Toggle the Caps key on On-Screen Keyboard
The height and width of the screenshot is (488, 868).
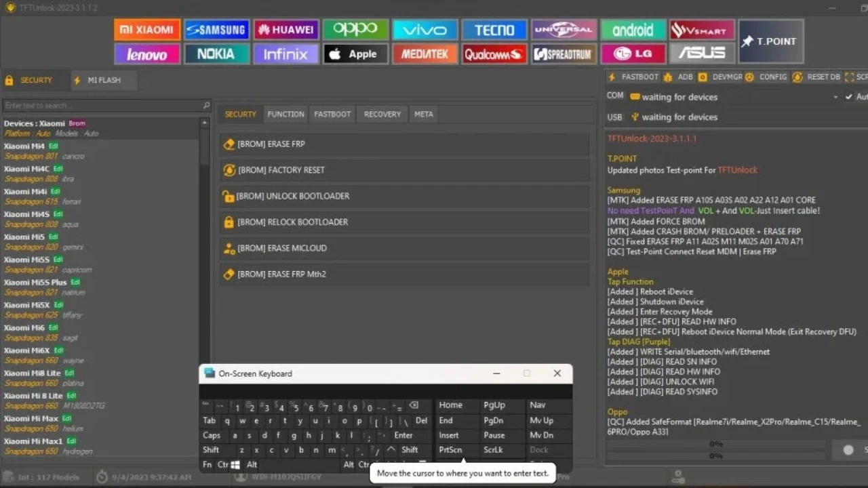212,435
